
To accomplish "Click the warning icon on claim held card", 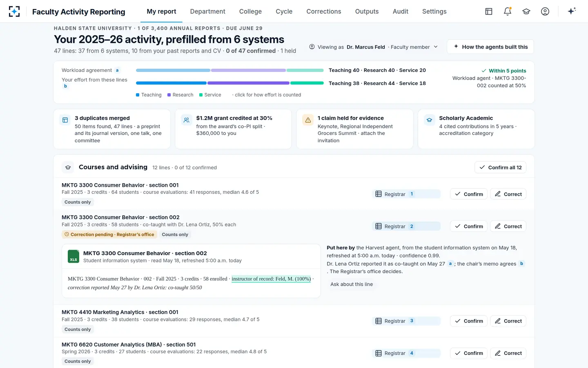I will [308, 120].
